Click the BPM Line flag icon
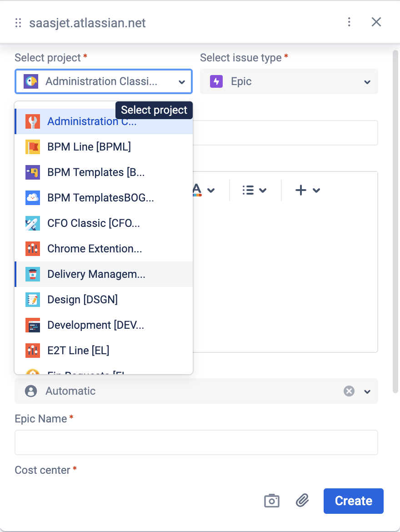This screenshot has height=532, width=400. click(x=33, y=147)
